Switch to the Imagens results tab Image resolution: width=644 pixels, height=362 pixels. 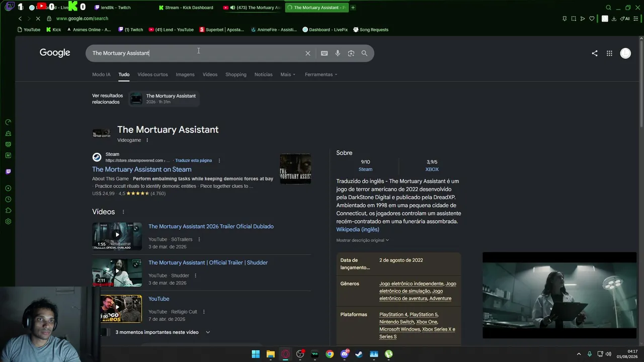point(185,74)
